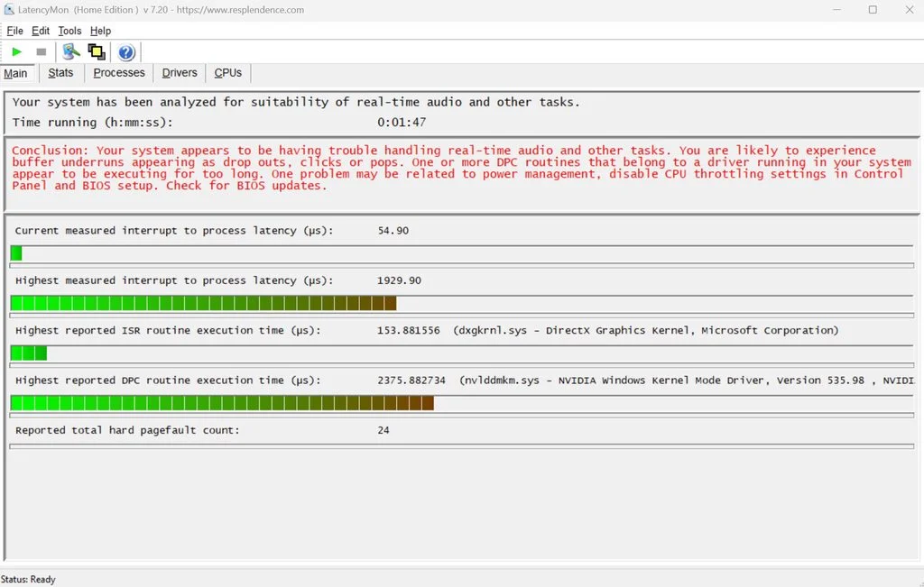Minimize the LatencyMon window
Screen dimensions: 924x587
(836, 9)
